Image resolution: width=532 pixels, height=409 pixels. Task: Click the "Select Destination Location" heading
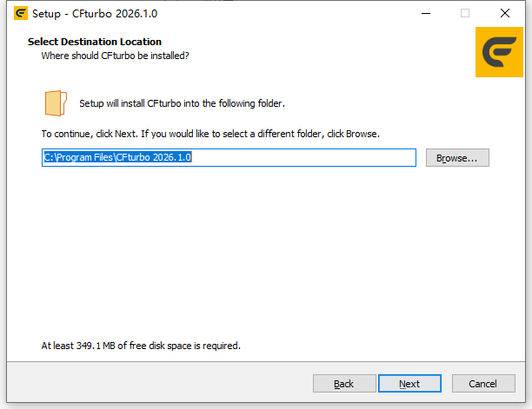(95, 42)
